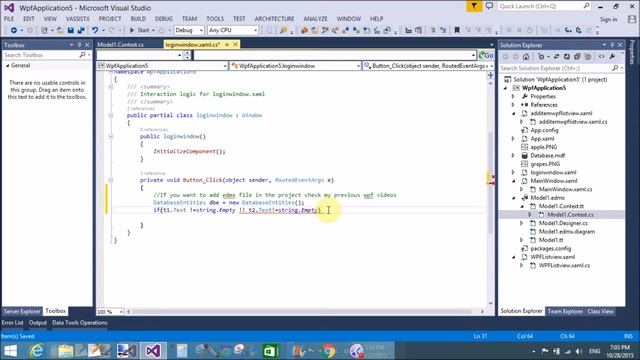Expand the References node
640x360 pixels.
513,105
